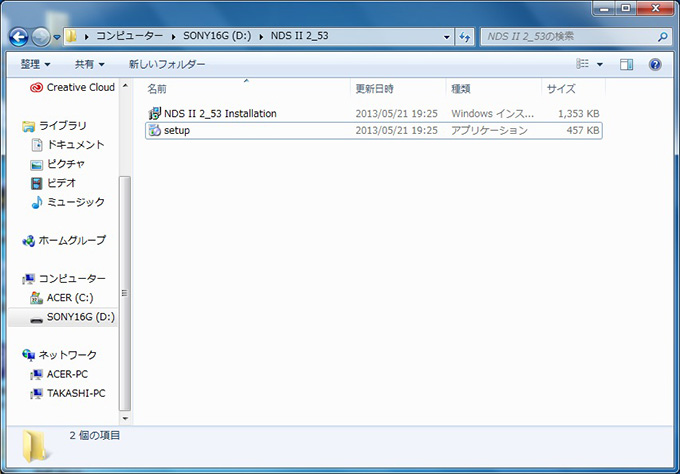Expand arrow after コンピューター in breadcrumb
Viewport: 680px width, 474px height.
point(173,37)
